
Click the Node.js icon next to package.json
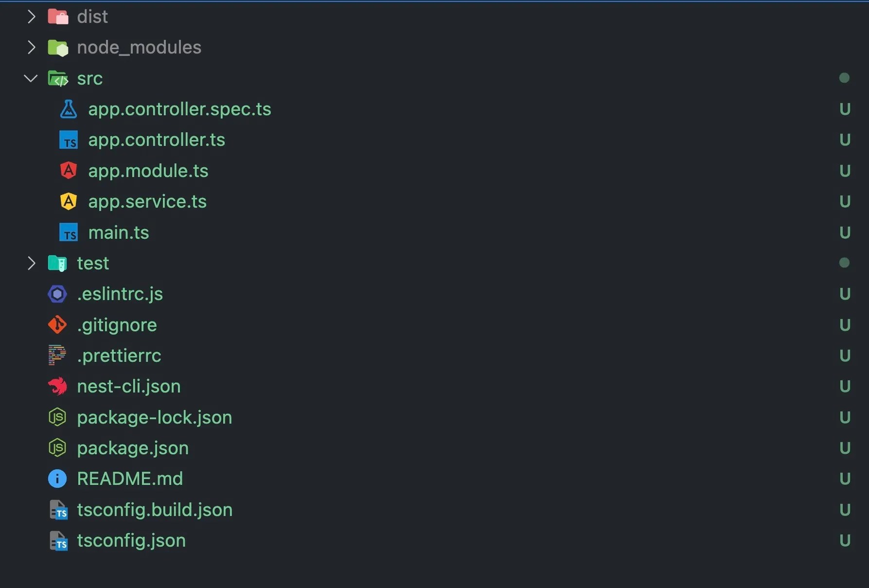click(x=57, y=448)
